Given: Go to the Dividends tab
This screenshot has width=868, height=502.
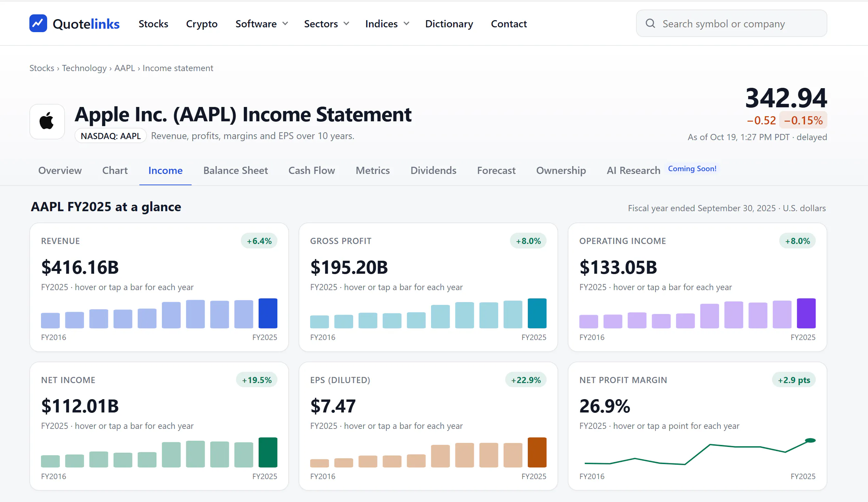Looking at the screenshot, I should click(433, 171).
